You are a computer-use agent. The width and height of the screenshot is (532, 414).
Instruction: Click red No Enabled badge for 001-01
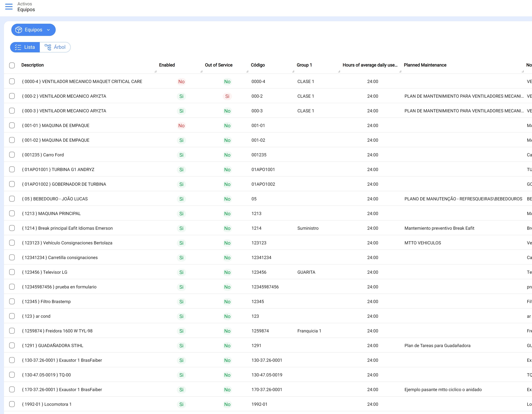point(181,125)
